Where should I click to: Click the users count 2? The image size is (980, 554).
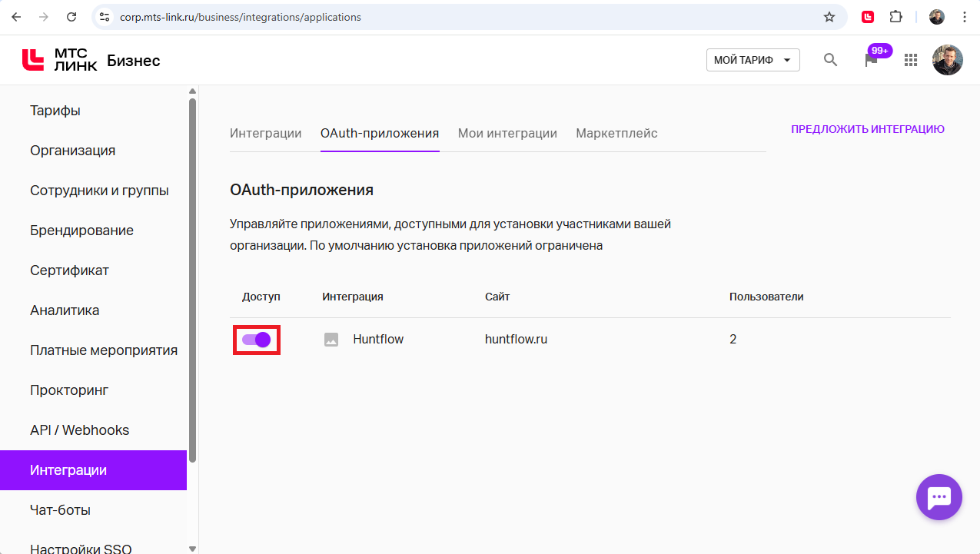[x=733, y=339]
